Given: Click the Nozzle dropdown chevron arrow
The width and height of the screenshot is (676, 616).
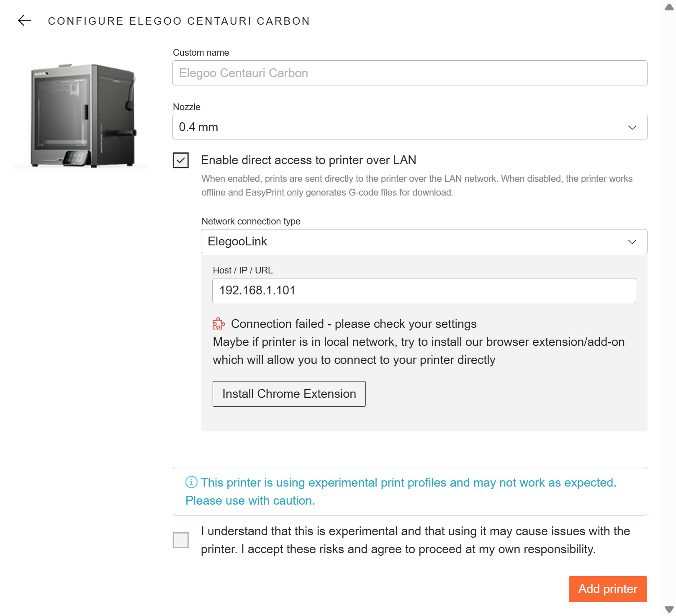Looking at the screenshot, I should 632,127.
